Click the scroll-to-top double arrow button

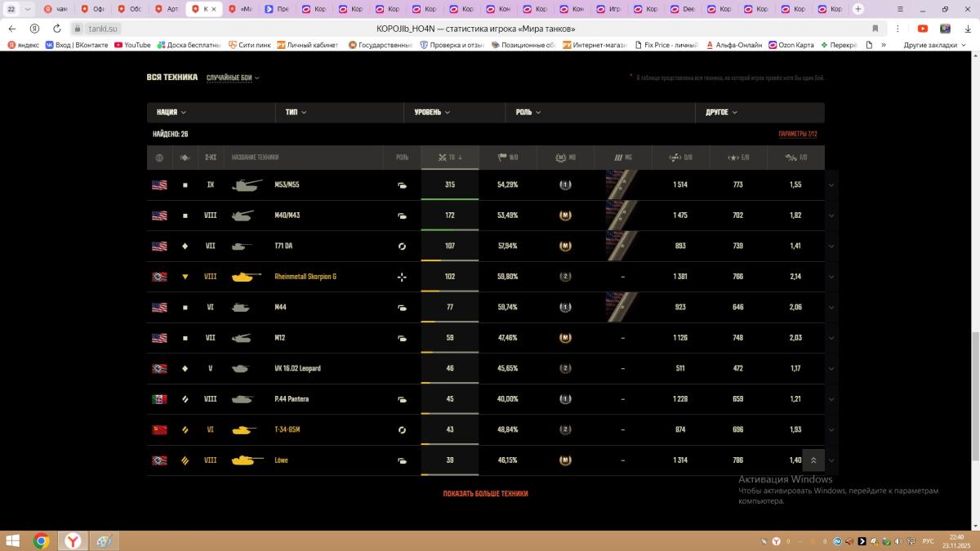pyautogui.click(x=813, y=460)
